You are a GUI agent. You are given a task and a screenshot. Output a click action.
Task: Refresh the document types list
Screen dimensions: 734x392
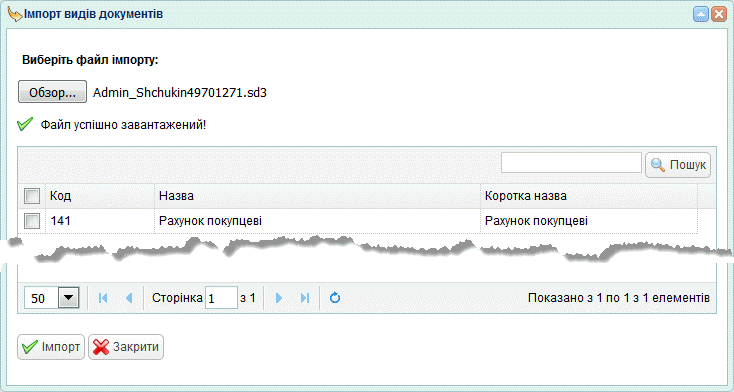point(335,298)
